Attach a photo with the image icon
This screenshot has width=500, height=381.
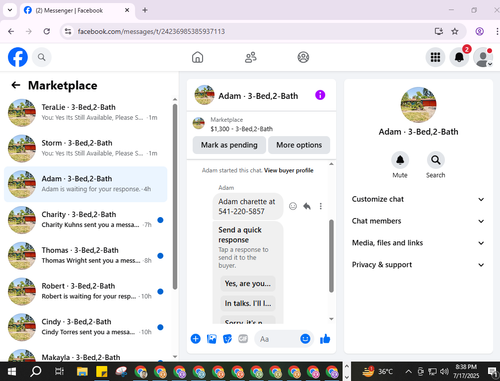(212, 339)
